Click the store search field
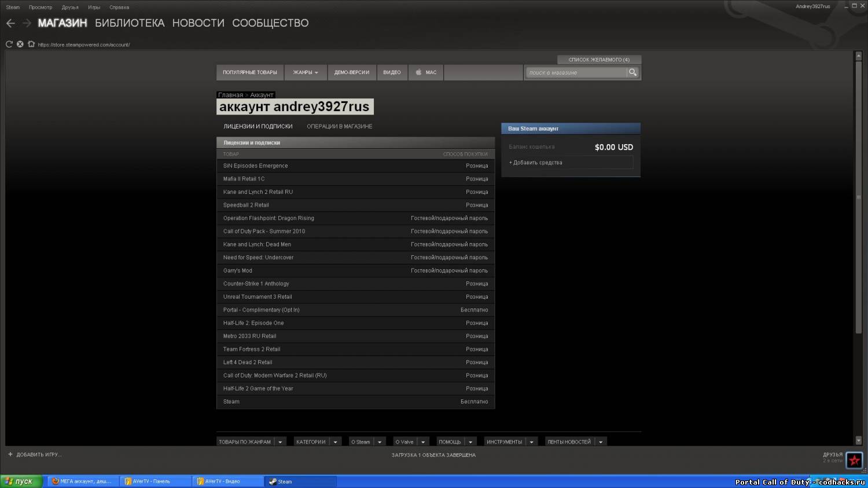The image size is (868, 488). (576, 72)
